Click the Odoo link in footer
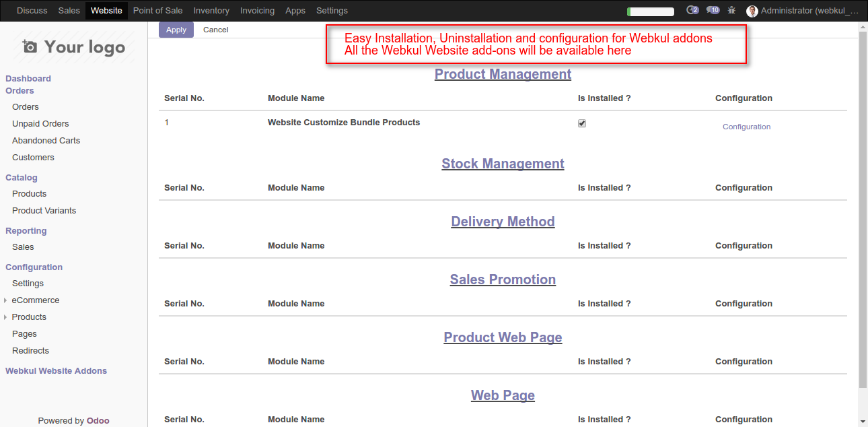 [98, 421]
